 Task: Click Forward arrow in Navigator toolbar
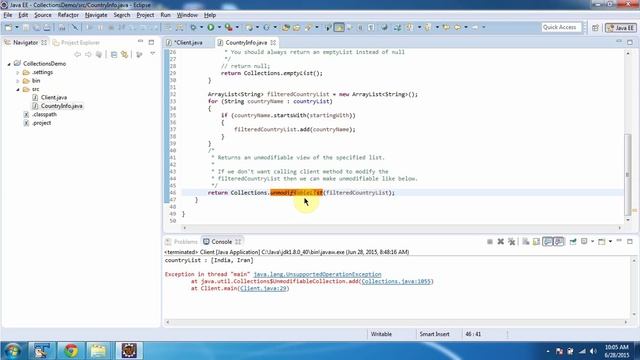(88, 54)
